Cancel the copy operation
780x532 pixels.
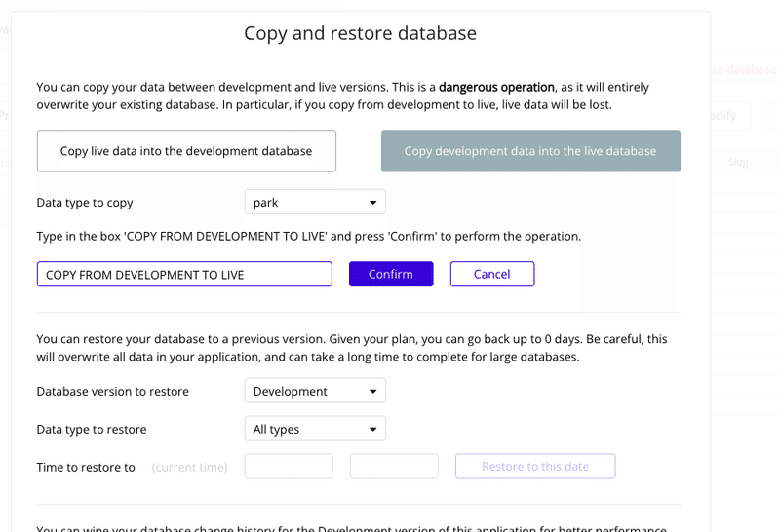point(492,274)
